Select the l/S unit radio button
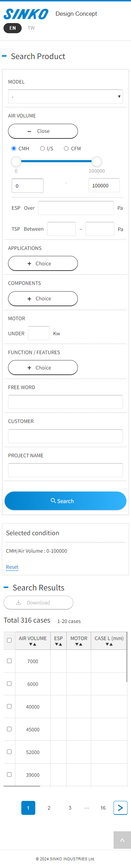This screenshot has height=868, width=131. click(42, 149)
